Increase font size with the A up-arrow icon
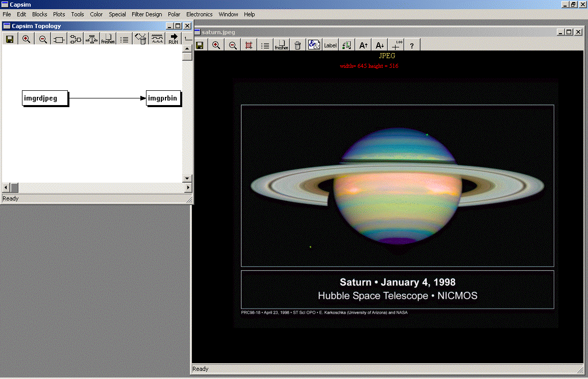This screenshot has height=379, width=588. point(363,45)
